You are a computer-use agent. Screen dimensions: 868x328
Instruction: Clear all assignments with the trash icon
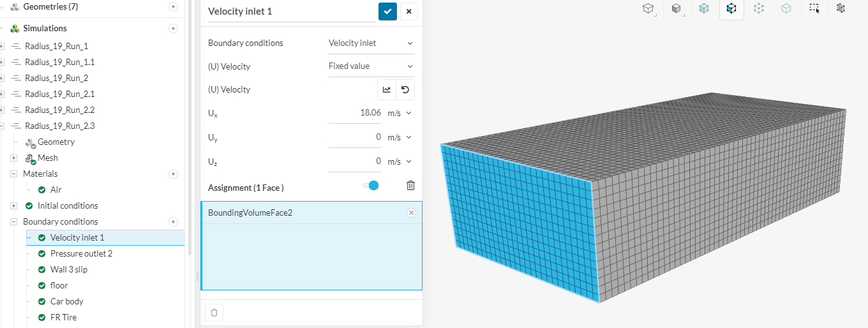pyautogui.click(x=410, y=186)
